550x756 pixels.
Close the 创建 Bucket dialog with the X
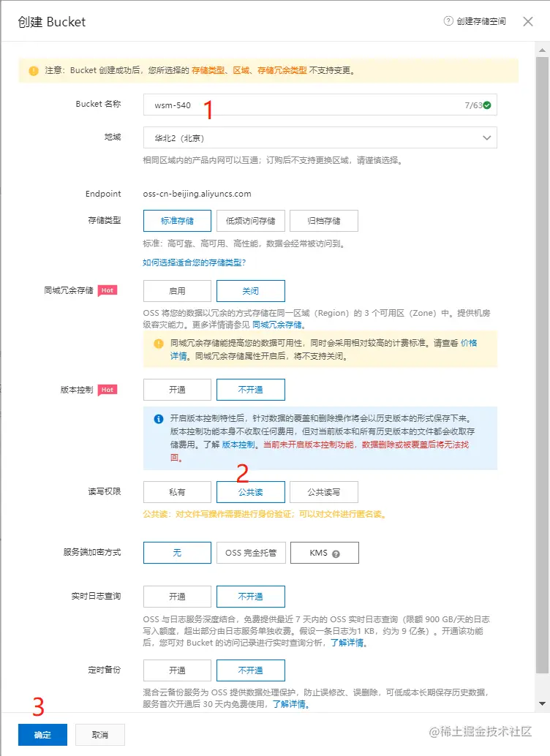[528, 22]
